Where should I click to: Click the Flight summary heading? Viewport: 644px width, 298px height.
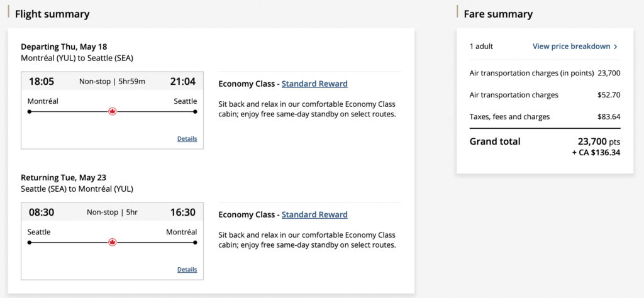click(52, 14)
